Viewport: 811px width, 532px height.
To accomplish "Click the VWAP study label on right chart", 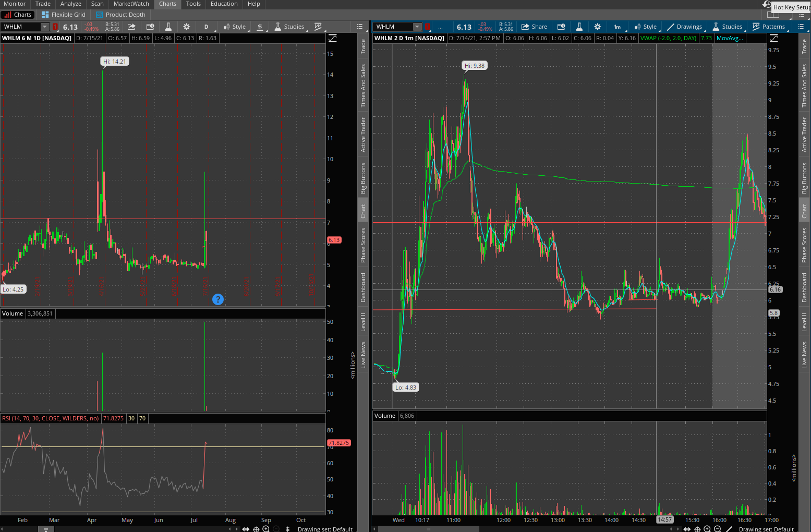I will (x=669, y=38).
